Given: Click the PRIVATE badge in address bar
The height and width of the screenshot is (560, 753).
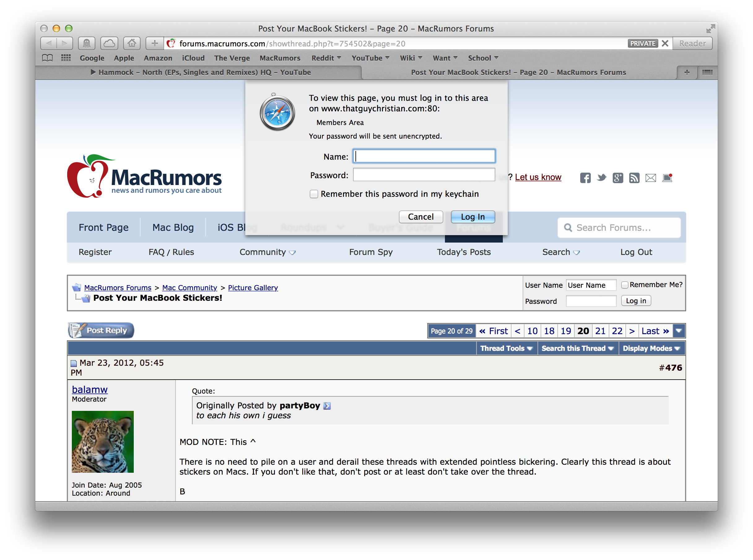Looking at the screenshot, I should click(642, 43).
